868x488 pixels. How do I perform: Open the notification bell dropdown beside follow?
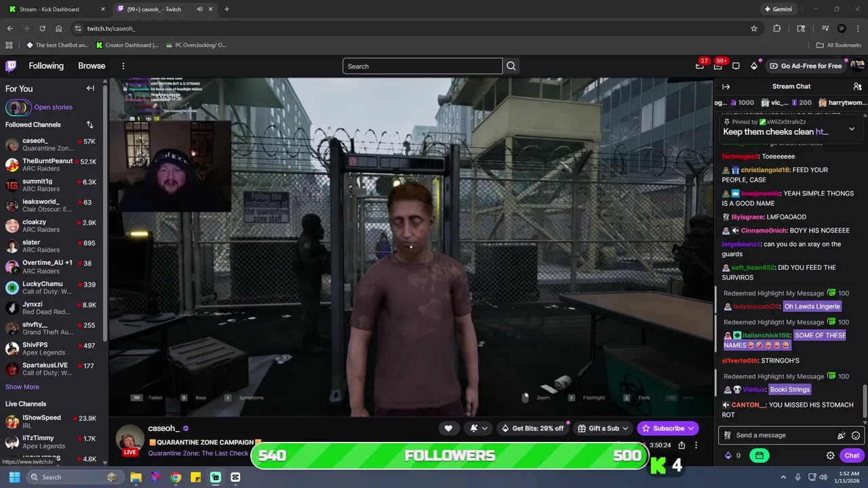coord(478,428)
